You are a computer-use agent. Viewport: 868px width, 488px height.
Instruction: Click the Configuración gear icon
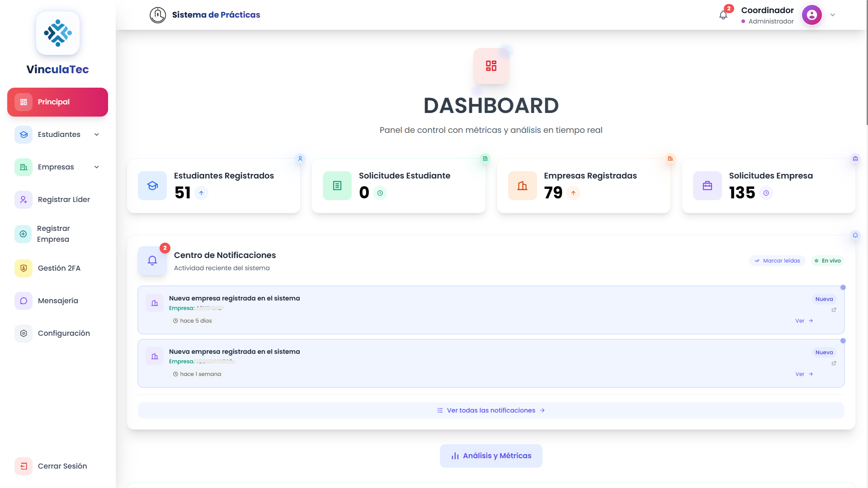(x=24, y=333)
